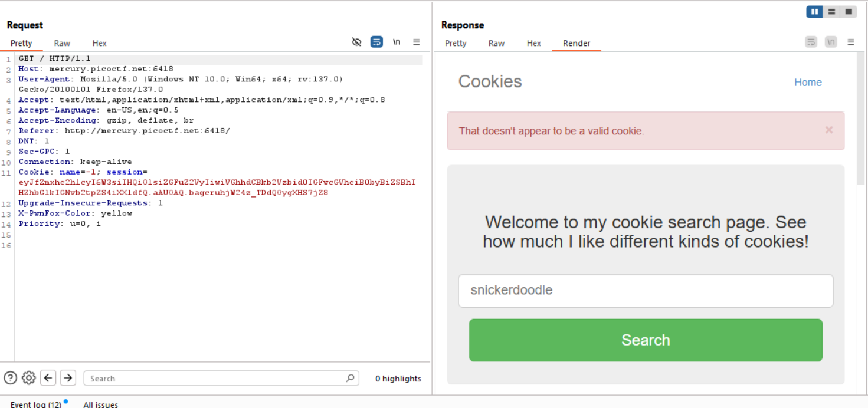The height and width of the screenshot is (408, 868).
Task: Toggle newline characters icon in Response panel
Action: pos(831,42)
